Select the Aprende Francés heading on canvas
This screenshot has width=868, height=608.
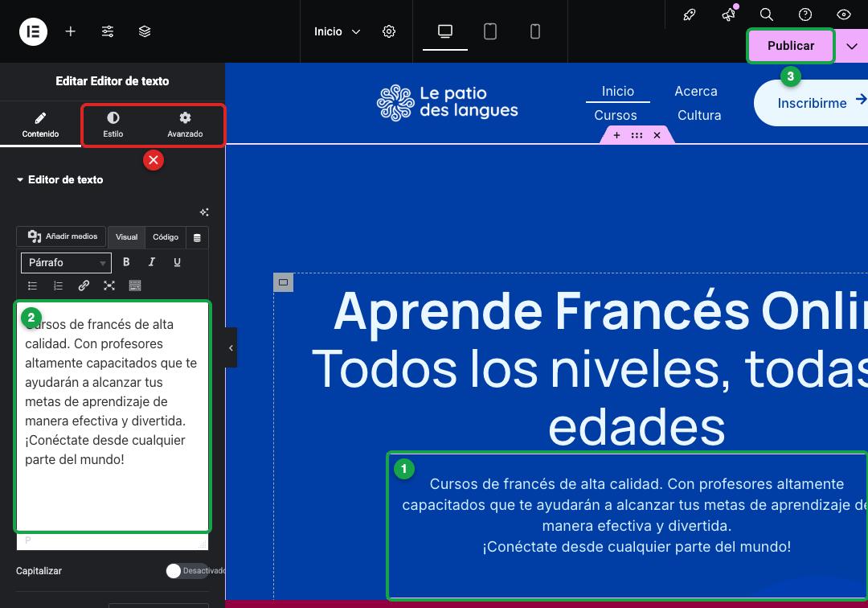[x=590, y=369]
